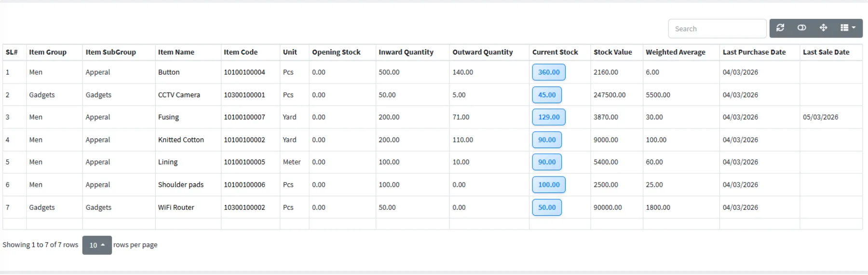Screen dimensions: 868x275
Task: Click the Last Purchase Date header
Action: pyautogui.click(x=754, y=52)
